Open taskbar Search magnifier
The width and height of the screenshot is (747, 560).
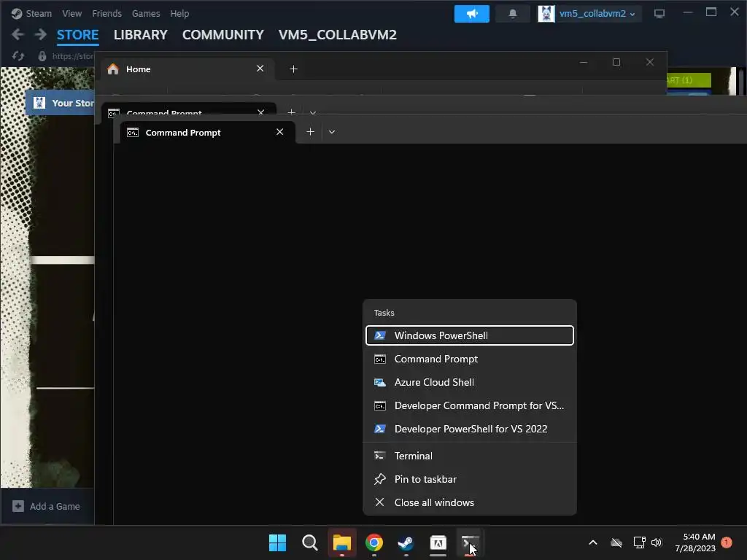point(309,542)
